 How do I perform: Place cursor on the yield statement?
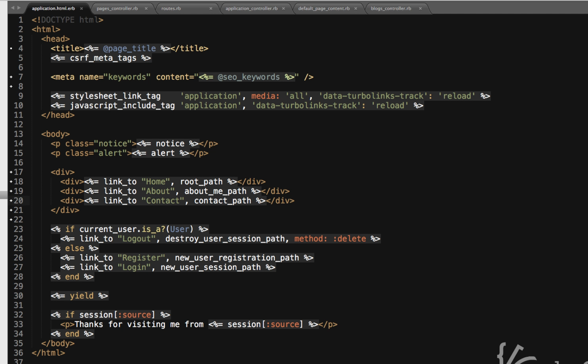(81, 296)
